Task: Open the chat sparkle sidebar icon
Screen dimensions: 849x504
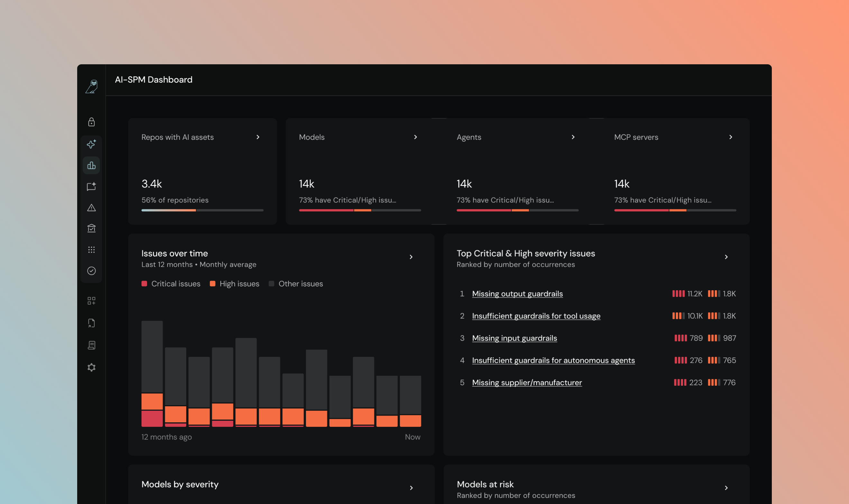Action: (x=91, y=186)
